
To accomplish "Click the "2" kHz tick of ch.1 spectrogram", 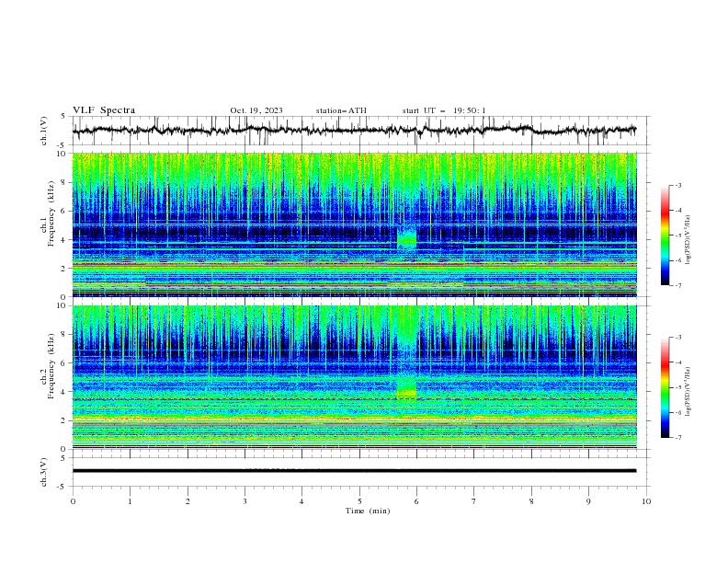I will 64,269.
